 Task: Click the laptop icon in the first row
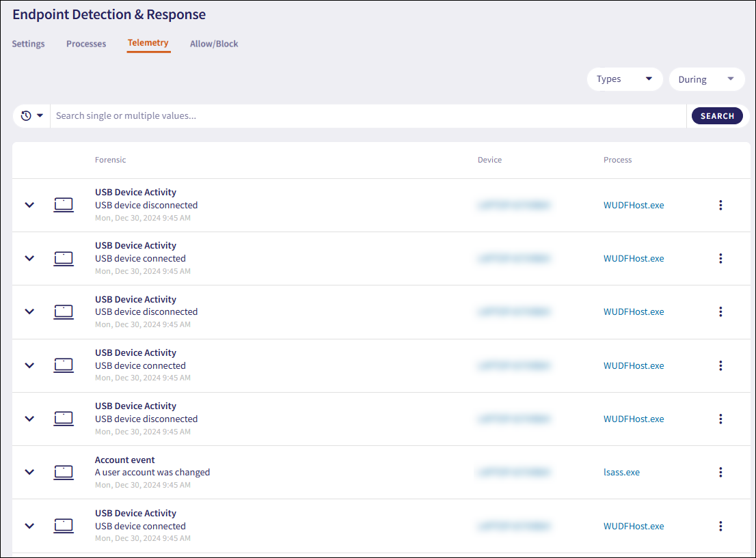pyautogui.click(x=64, y=205)
